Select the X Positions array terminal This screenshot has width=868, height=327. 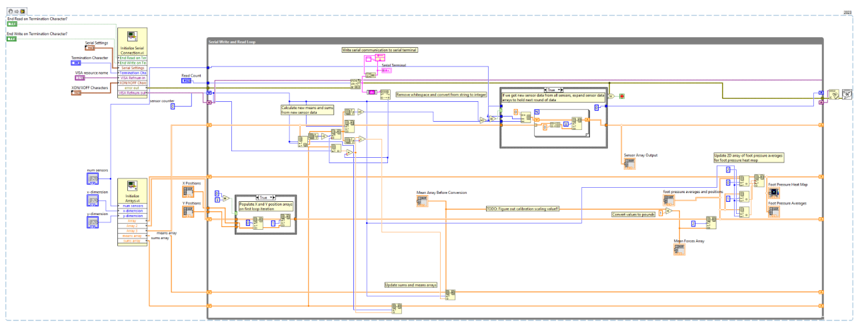(188, 192)
